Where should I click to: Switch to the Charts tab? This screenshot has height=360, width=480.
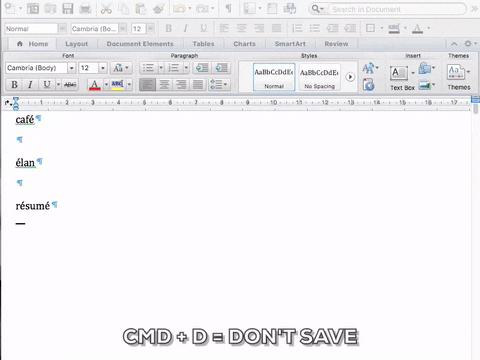[x=244, y=44]
